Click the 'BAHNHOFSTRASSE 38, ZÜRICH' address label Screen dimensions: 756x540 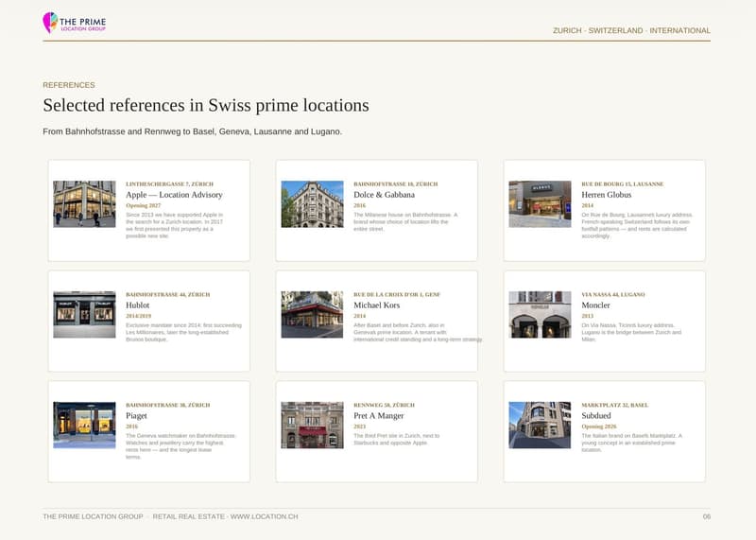(168, 405)
